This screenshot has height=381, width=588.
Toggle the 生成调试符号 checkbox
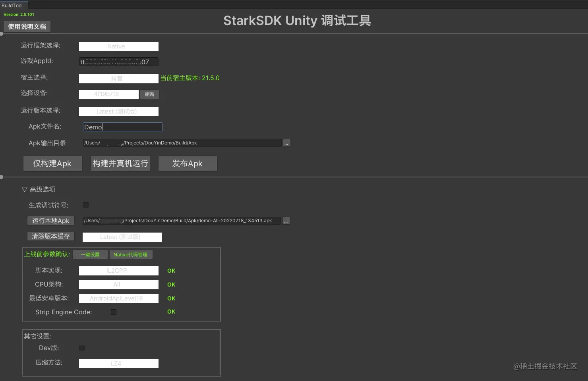(x=86, y=205)
